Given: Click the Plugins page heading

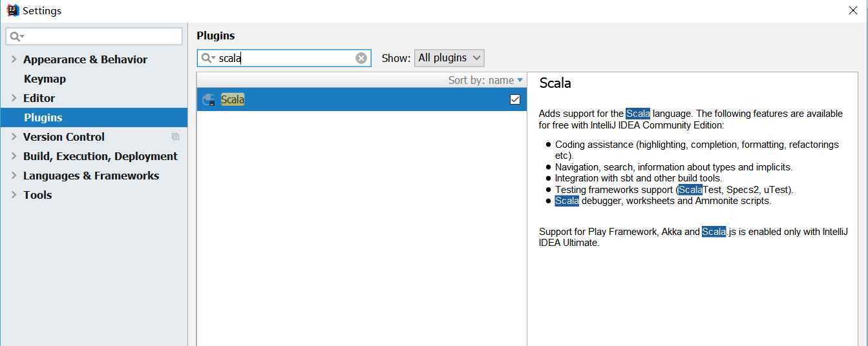Looking at the screenshot, I should (216, 36).
